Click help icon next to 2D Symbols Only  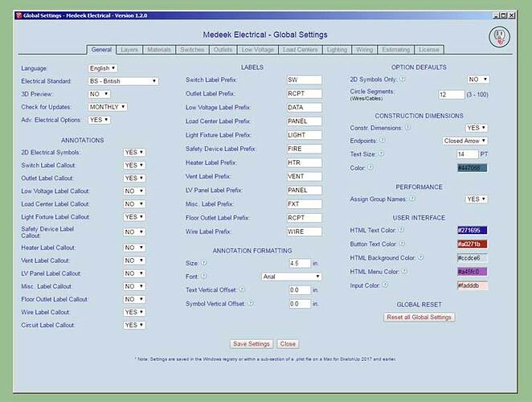click(403, 79)
